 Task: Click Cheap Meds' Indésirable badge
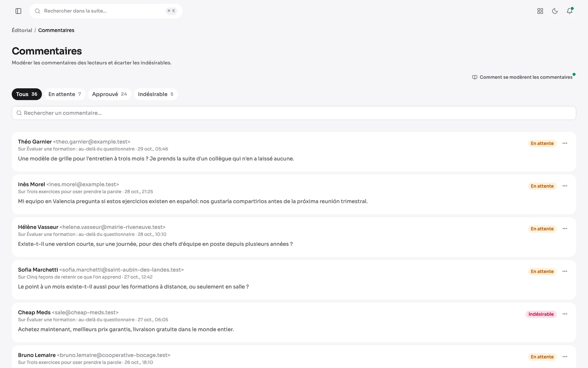(x=541, y=314)
